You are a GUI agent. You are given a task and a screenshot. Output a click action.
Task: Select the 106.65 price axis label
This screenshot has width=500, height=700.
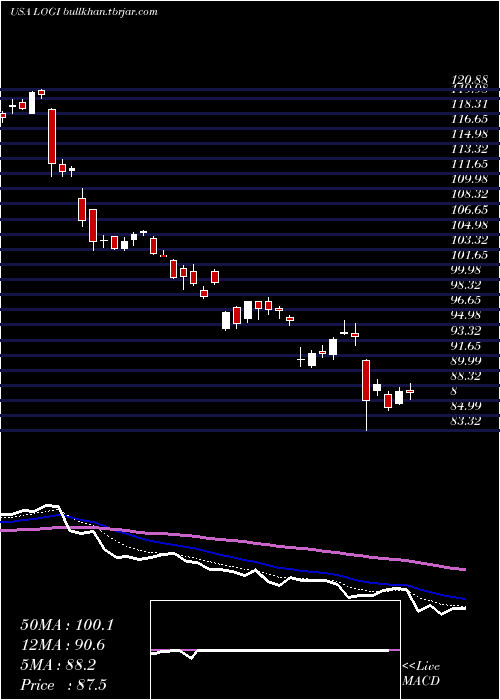(470, 209)
